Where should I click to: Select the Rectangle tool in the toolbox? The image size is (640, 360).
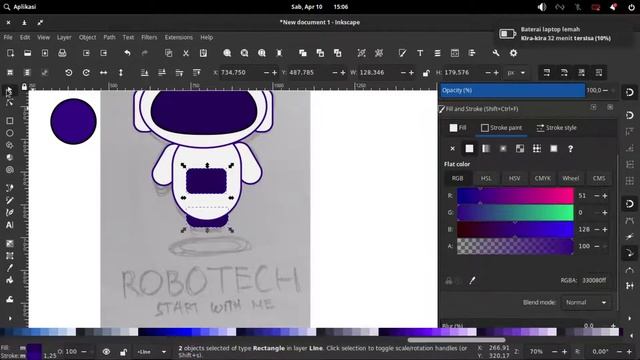tap(10, 121)
